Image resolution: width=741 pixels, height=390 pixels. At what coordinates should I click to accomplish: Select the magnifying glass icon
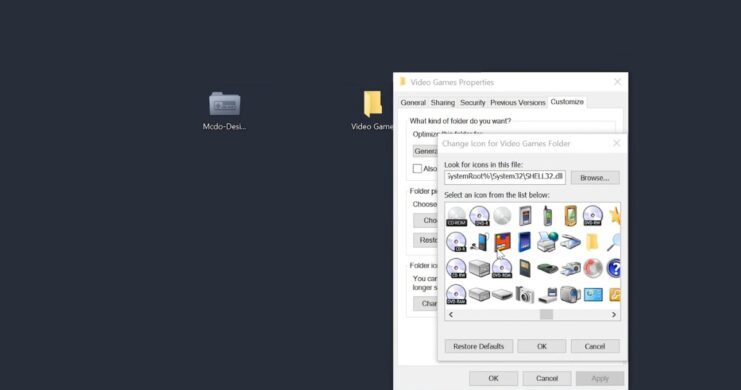(x=614, y=242)
